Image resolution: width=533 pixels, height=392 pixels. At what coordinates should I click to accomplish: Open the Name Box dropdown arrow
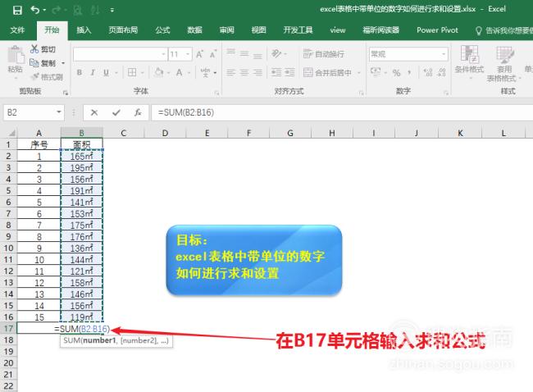(x=59, y=112)
